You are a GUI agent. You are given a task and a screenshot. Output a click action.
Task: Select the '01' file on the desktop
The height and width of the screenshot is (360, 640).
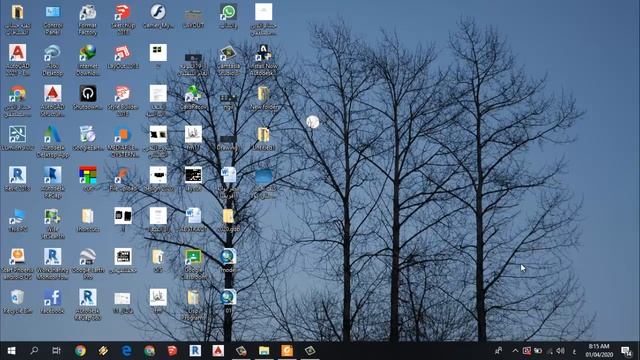pos(228,302)
